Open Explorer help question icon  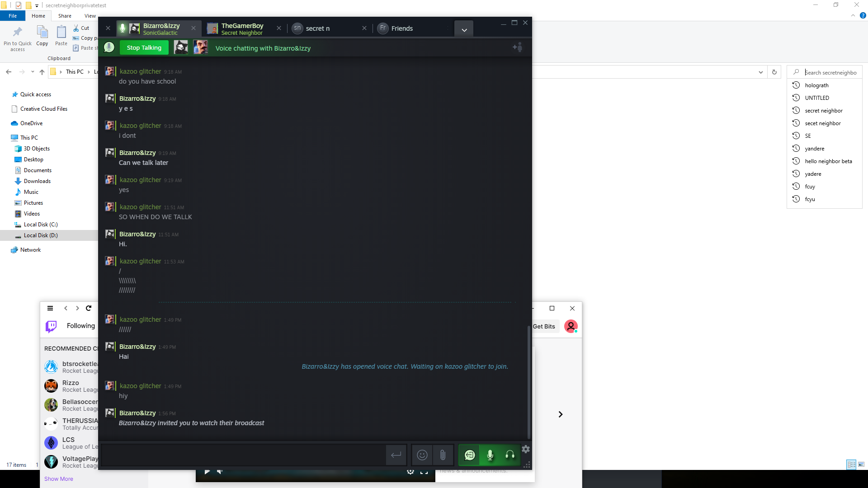[x=863, y=15]
